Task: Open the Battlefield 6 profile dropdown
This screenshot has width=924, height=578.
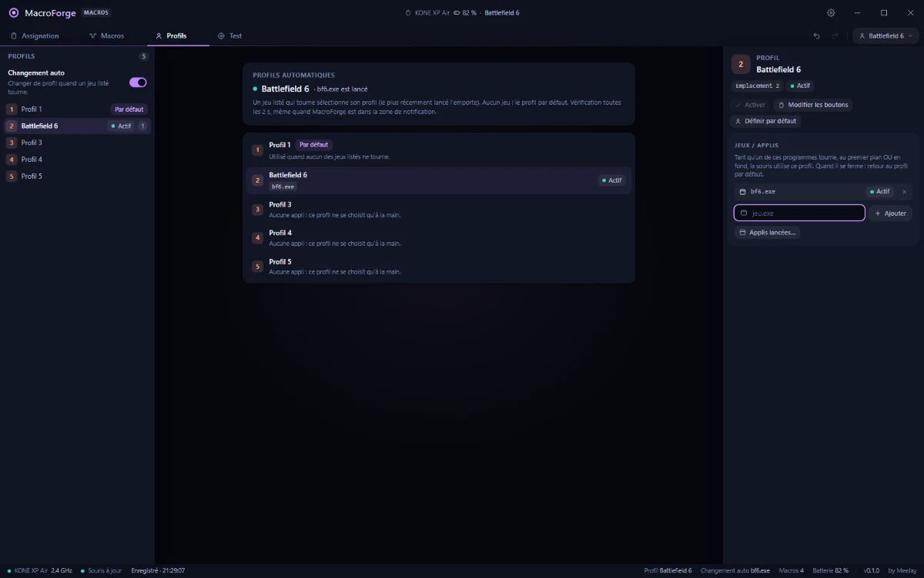Action: pyautogui.click(x=885, y=36)
